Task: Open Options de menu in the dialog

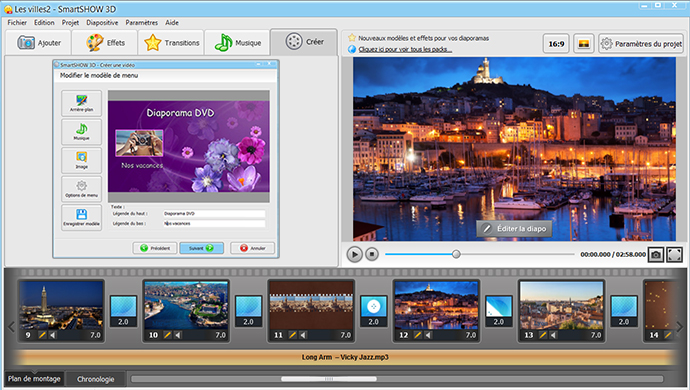Action: (81, 189)
